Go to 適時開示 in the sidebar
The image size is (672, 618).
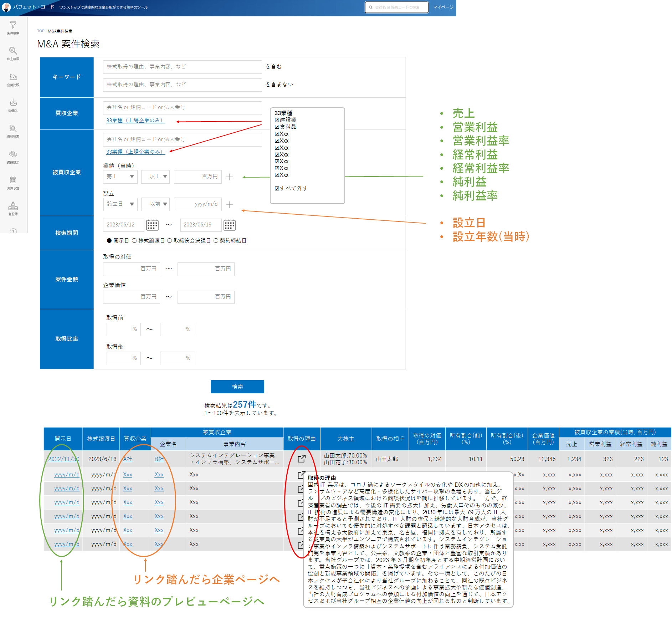(13, 157)
